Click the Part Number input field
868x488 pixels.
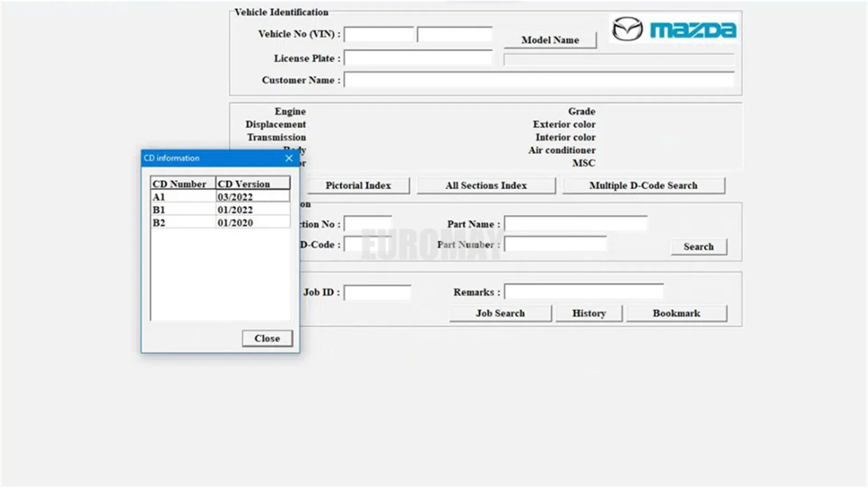[x=556, y=244]
